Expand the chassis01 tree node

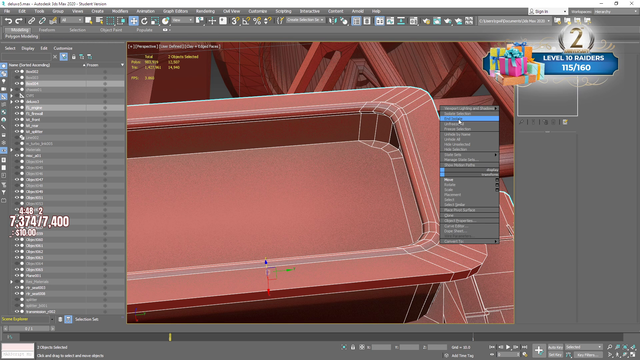tap(12, 89)
